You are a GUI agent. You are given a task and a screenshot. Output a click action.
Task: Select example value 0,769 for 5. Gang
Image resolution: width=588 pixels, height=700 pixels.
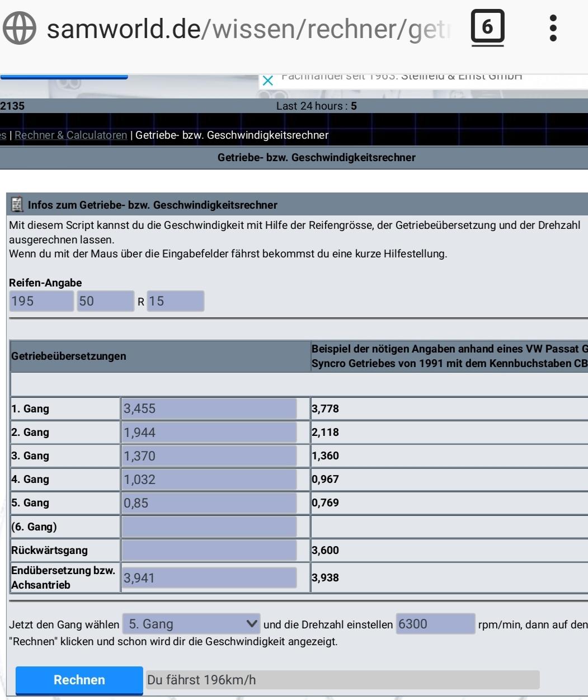pyautogui.click(x=326, y=503)
